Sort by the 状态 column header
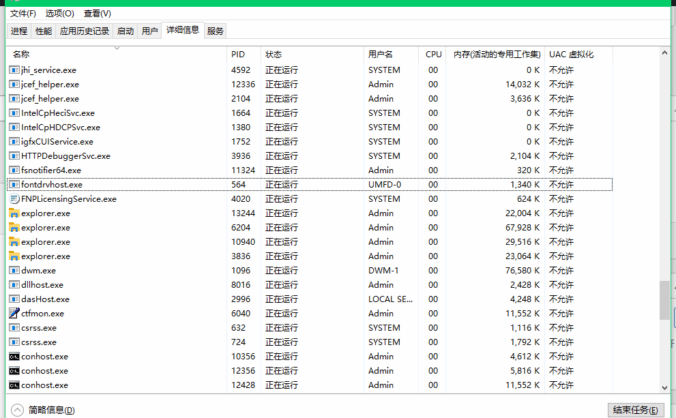676x418 pixels. (312, 54)
